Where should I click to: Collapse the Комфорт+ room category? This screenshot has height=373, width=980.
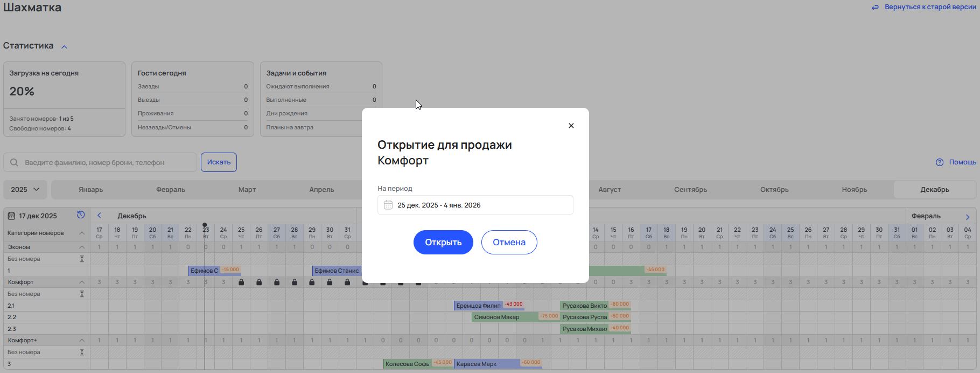point(82,341)
